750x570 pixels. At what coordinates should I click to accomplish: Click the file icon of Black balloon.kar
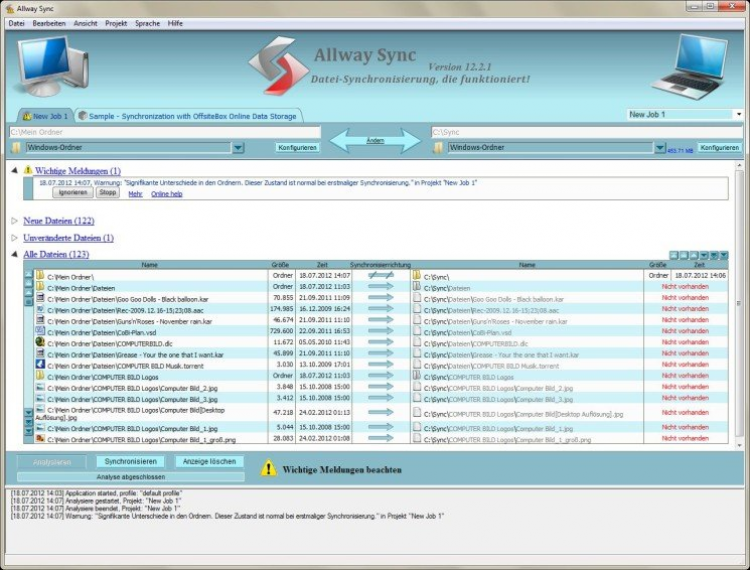tap(40, 298)
